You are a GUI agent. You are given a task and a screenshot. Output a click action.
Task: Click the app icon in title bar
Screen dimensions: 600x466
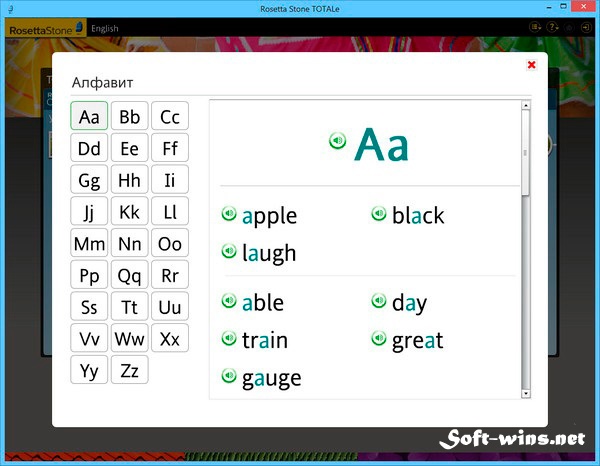tap(11, 8)
